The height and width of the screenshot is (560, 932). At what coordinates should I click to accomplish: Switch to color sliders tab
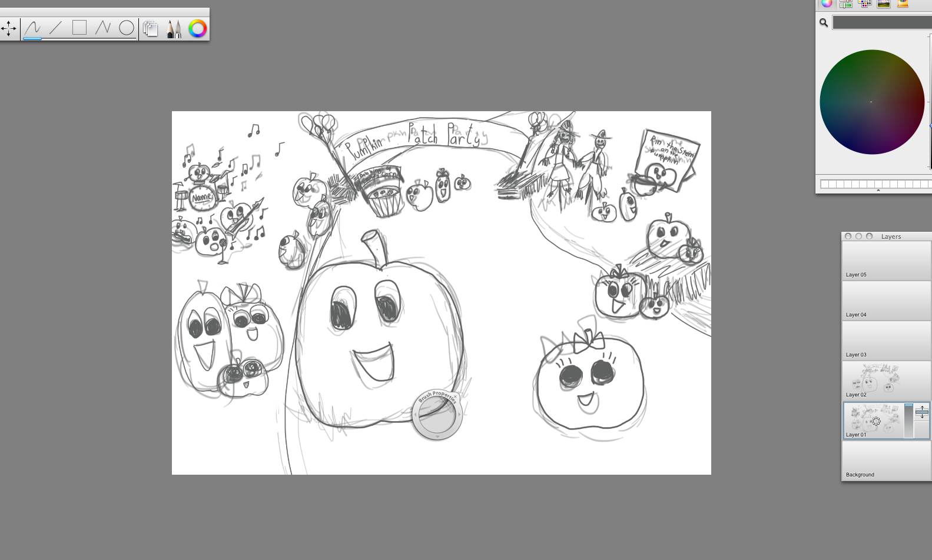pos(845,3)
